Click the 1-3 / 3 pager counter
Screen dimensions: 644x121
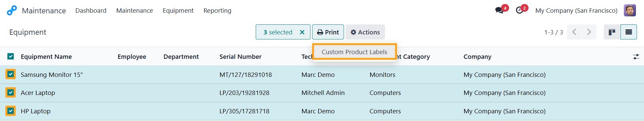[x=553, y=32]
